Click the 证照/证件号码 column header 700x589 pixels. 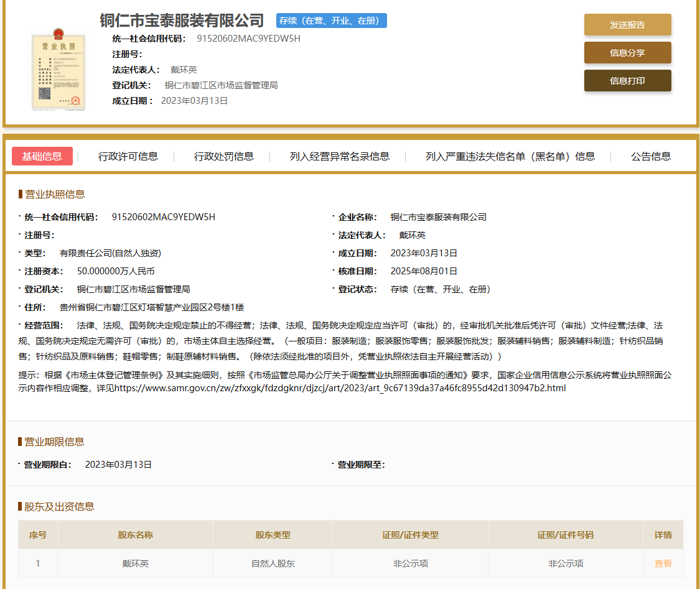(565, 534)
